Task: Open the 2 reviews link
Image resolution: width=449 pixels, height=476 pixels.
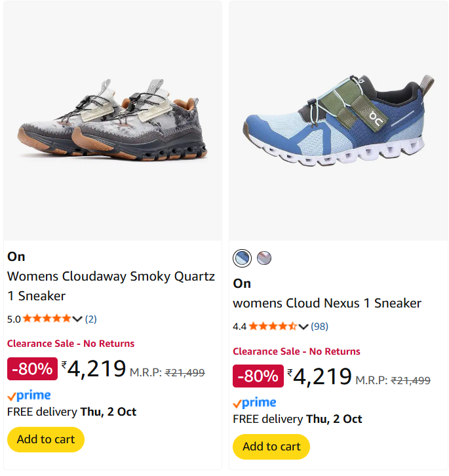Action: tap(90, 319)
